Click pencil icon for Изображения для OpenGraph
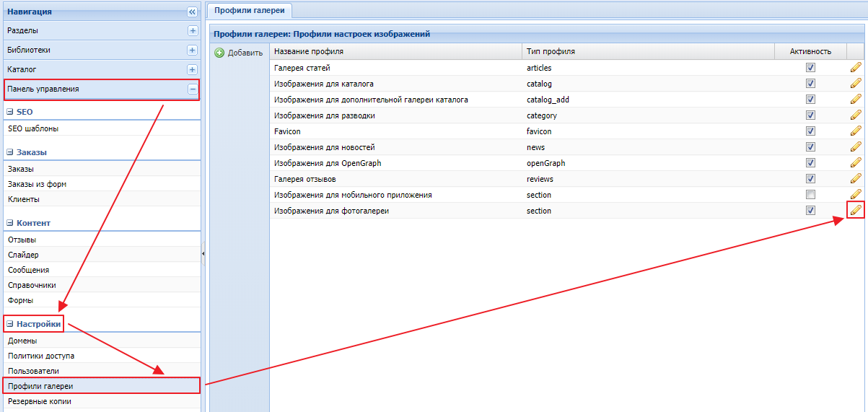The width and height of the screenshot is (868, 412). [x=856, y=163]
